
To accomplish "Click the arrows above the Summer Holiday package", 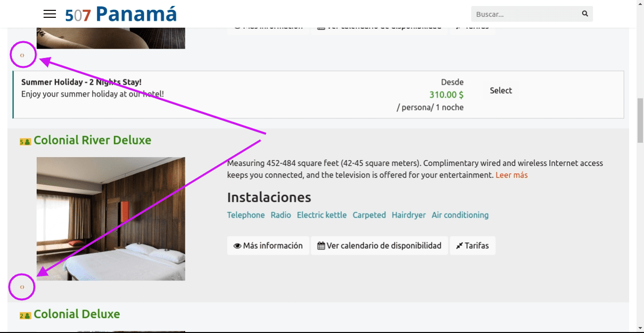I will tap(22, 55).
